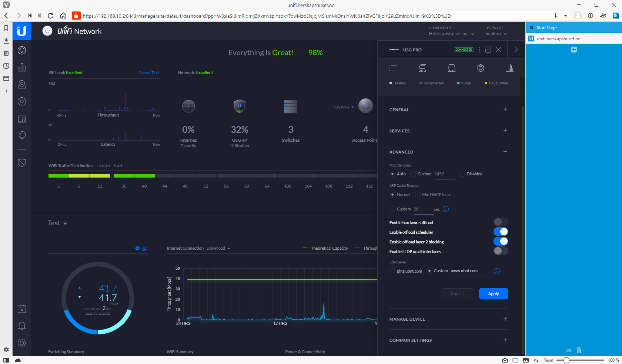622x364 pixels.
Task: Open the Clients icon in the left sidebar
Action: click(22, 119)
